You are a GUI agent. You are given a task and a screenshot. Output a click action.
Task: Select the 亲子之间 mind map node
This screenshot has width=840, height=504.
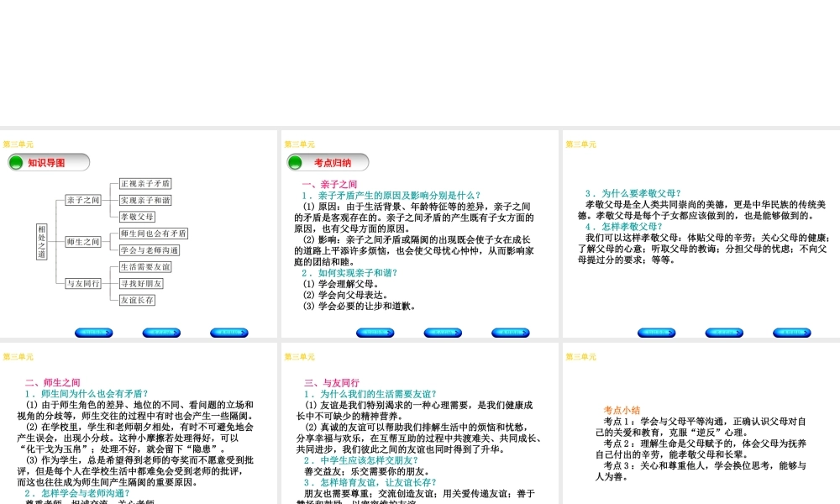click(83, 200)
